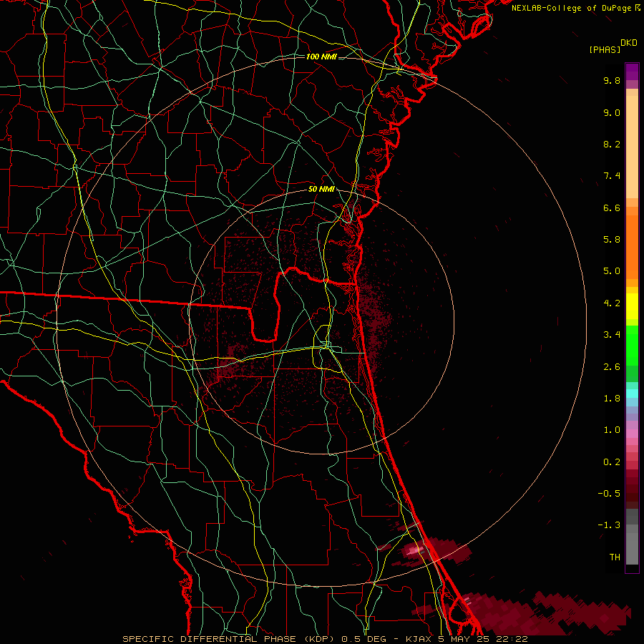Click the 5.8 scale value
The height and width of the screenshot is (644, 644).
point(612,240)
